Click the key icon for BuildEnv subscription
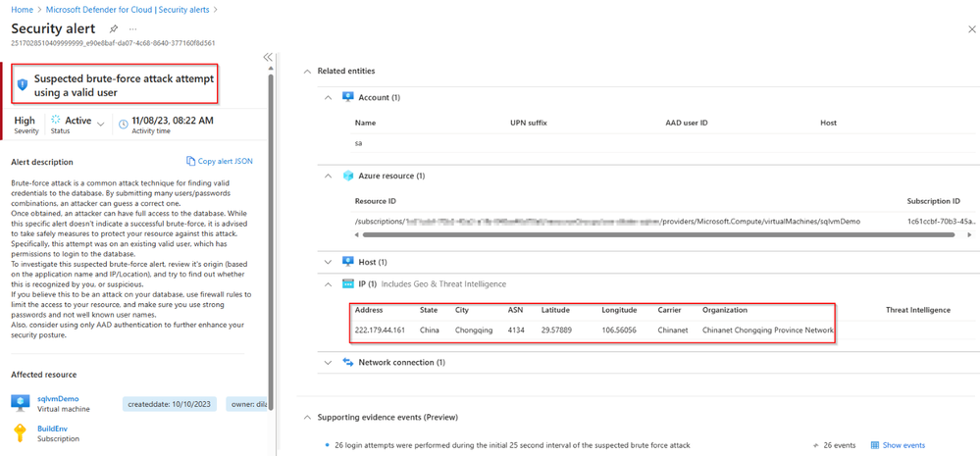The width and height of the screenshot is (980, 456). [21, 432]
